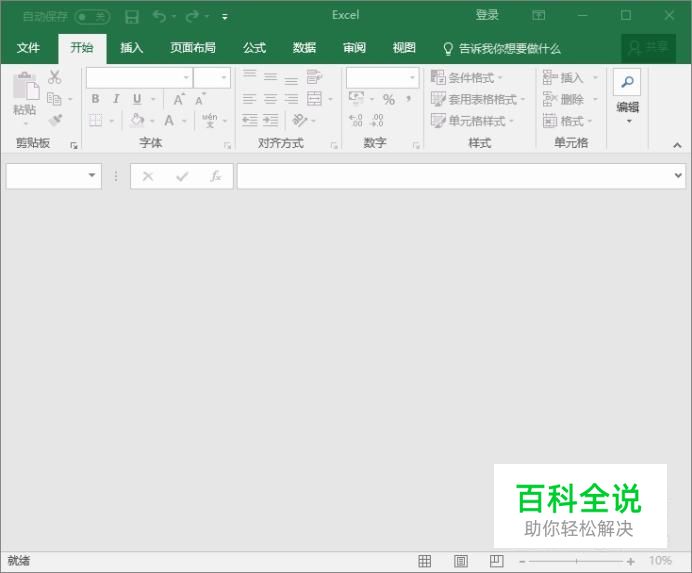Switch to Page Break Preview
692x573 pixels.
[496, 561]
